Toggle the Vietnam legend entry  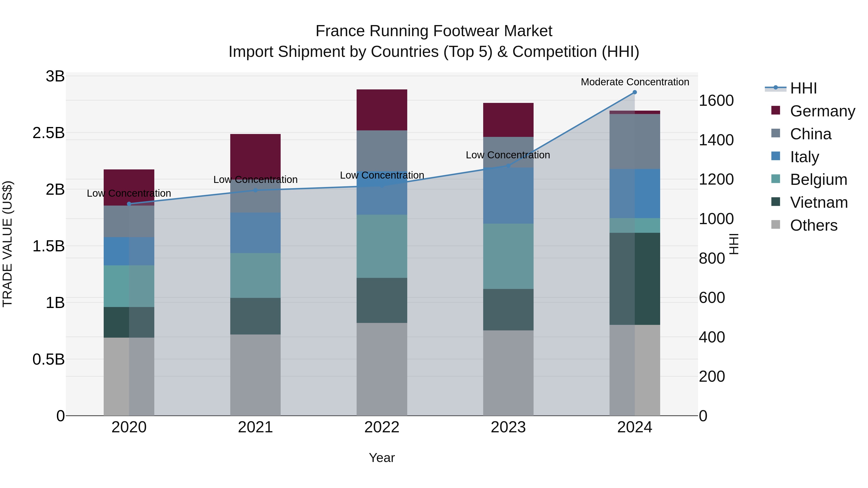(809, 202)
